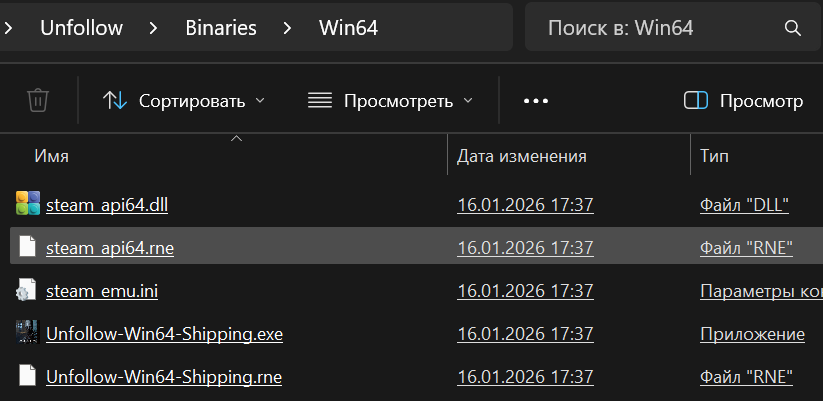The width and height of the screenshot is (823, 401).
Task: Expand the chevron between Unfollow and Binaries
Action: click(154, 28)
